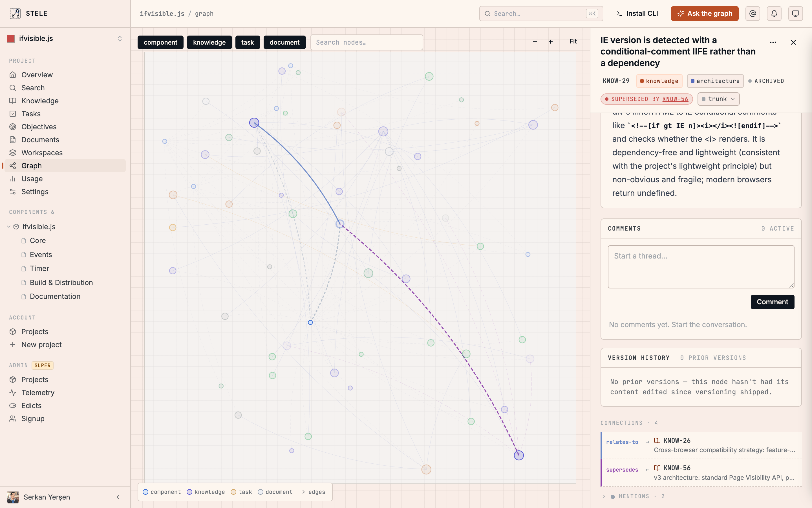
Task: Open Documents in the sidebar
Action: (65, 140)
